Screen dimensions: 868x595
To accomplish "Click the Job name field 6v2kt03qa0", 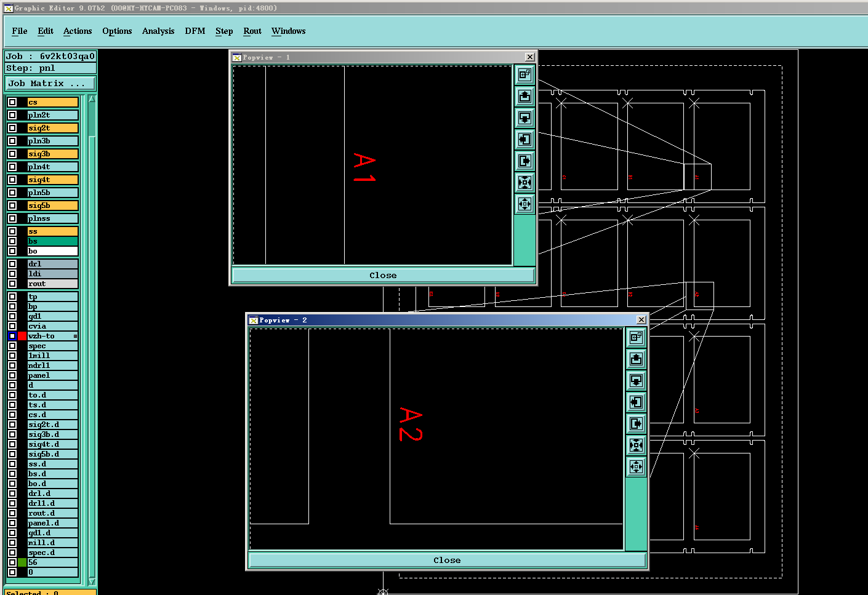I will coord(50,56).
